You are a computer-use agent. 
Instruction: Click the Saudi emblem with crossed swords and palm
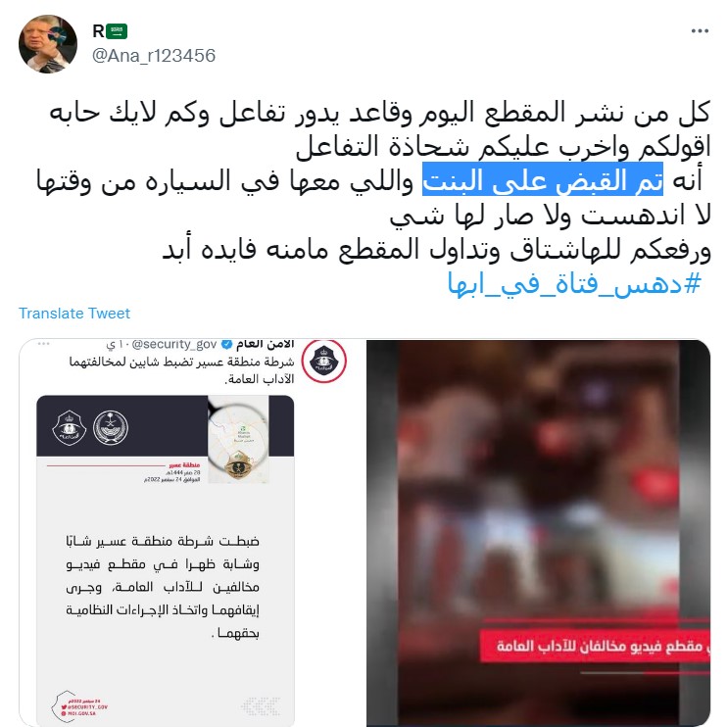point(110,428)
